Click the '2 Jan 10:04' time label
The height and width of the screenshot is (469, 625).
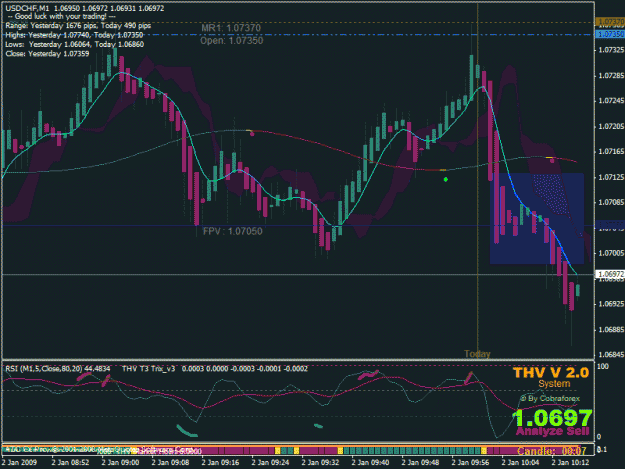click(521, 463)
